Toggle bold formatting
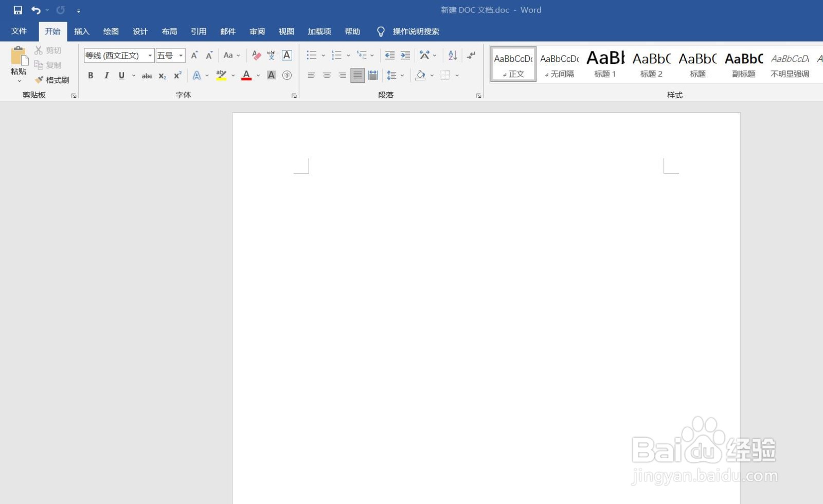The width and height of the screenshot is (823, 504). 91,76
